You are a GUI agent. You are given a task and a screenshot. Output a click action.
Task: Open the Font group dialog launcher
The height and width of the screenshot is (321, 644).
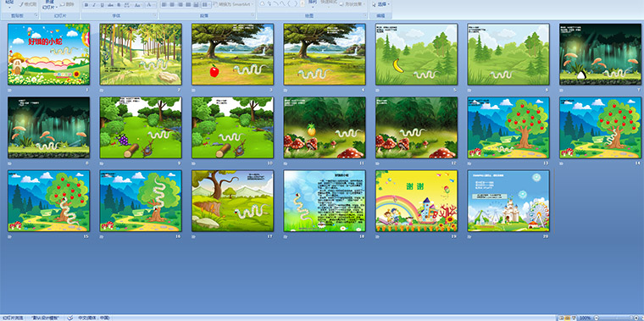[x=155, y=15]
